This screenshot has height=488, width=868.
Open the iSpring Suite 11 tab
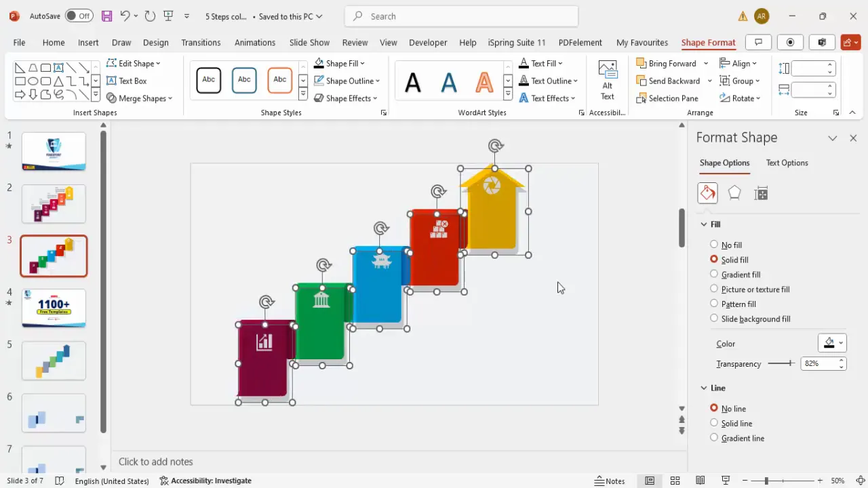[517, 42]
